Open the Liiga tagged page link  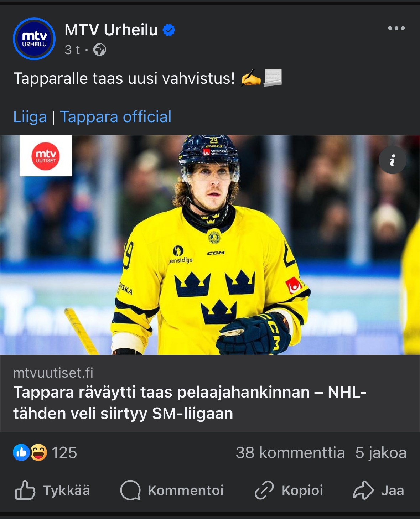[x=30, y=117]
